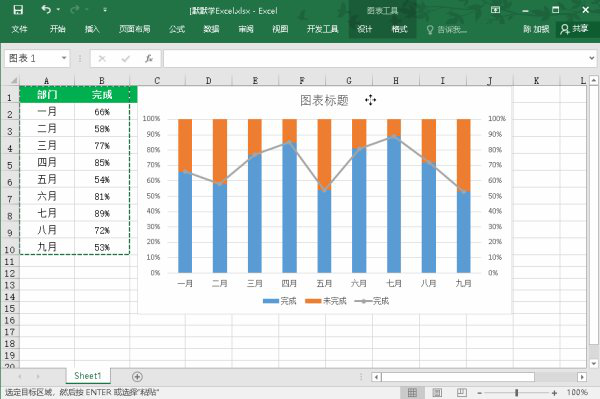Click header cell 部门

point(47,94)
